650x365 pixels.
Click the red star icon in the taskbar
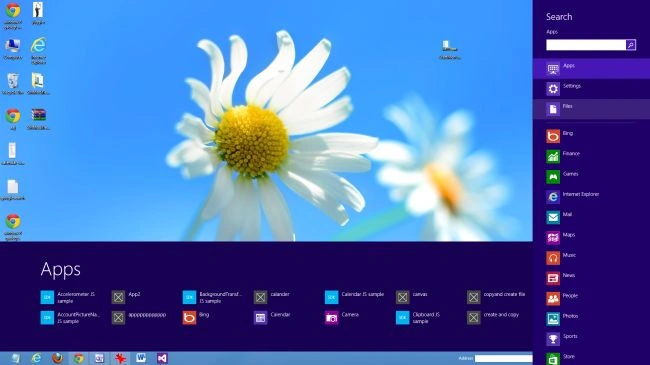(120, 358)
